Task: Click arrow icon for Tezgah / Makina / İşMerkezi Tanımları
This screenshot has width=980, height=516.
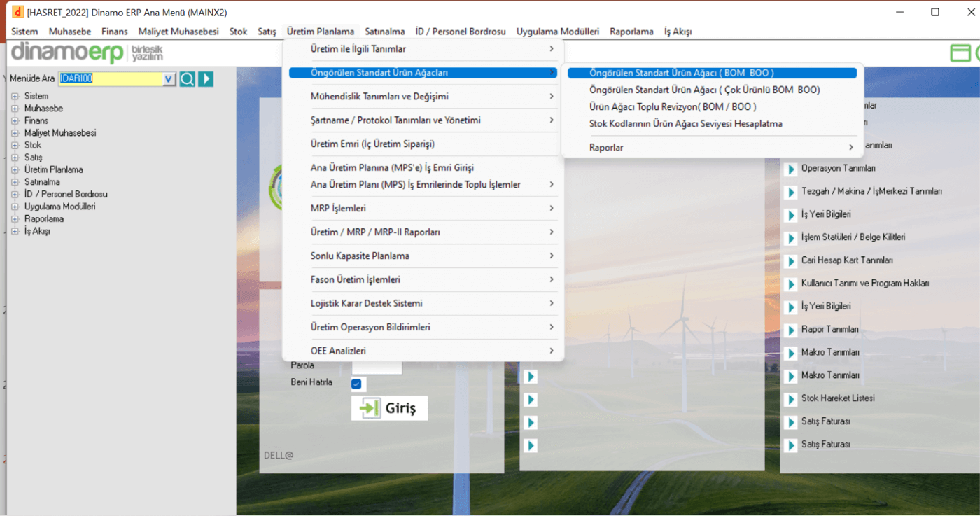Action: (x=790, y=193)
